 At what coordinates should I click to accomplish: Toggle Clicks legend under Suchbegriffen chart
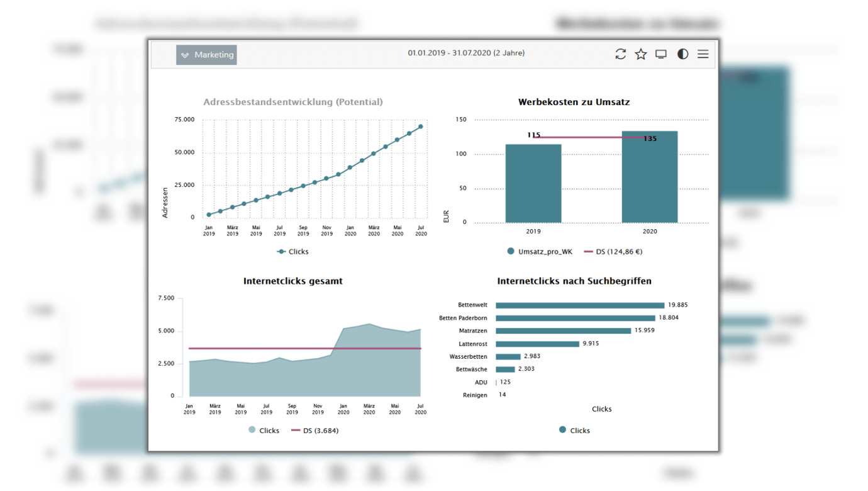(574, 431)
